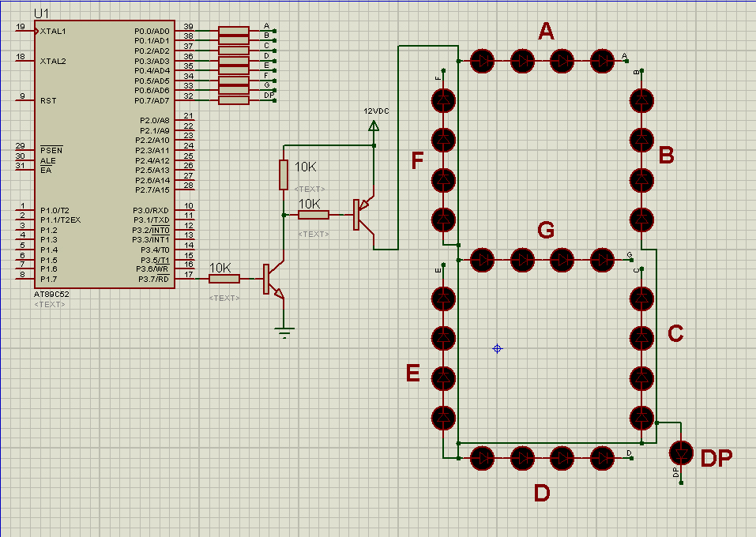Select the leftmost LED in segment A
Screen dimensions: 756x537
[x=482, y=60]
